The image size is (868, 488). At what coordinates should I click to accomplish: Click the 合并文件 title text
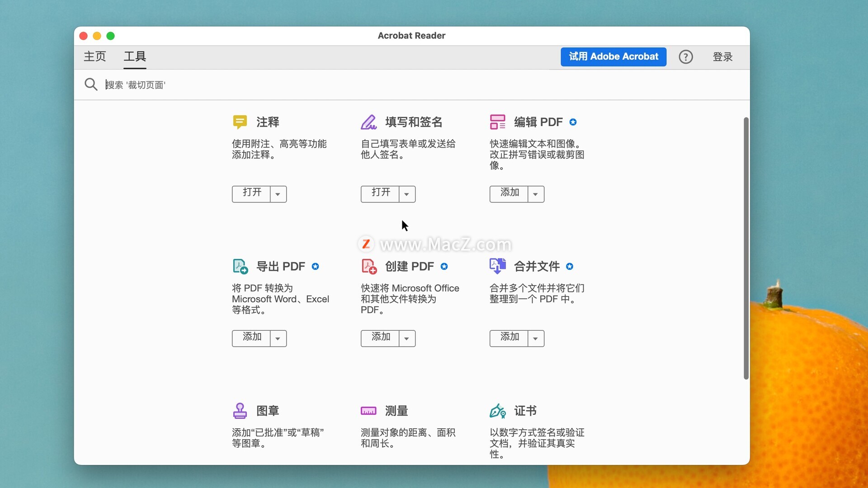point(537,267)
